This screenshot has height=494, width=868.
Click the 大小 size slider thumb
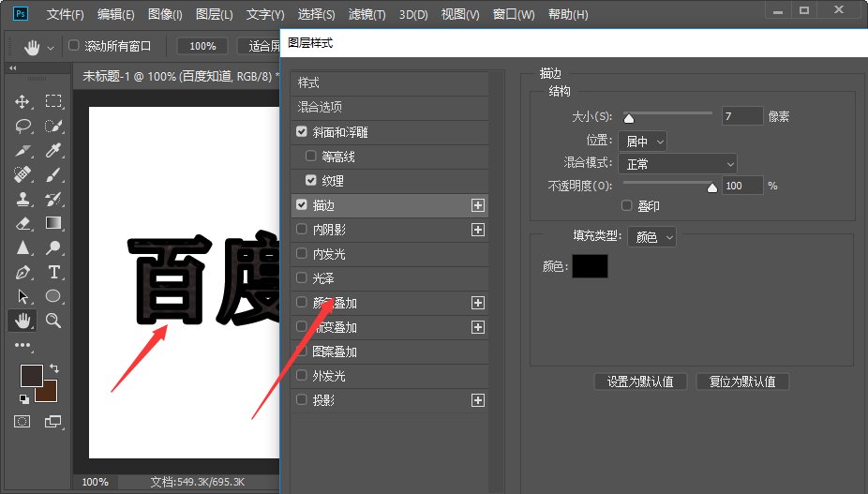[629, 118]
